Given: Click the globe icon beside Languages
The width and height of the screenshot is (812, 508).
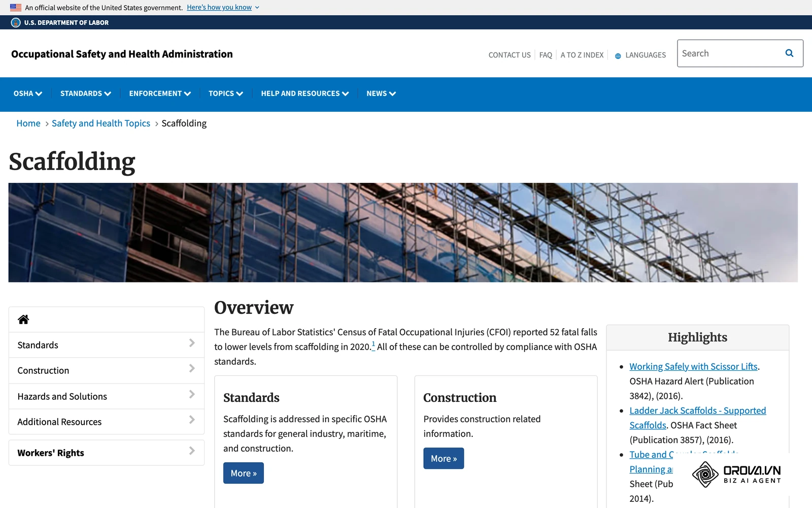Looking at the screenshot, I should tap(618, 56).
